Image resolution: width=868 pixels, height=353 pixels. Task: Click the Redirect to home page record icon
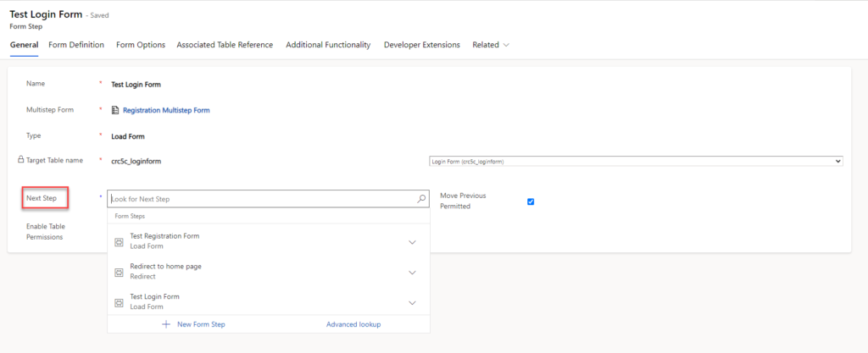click(119, 273)
